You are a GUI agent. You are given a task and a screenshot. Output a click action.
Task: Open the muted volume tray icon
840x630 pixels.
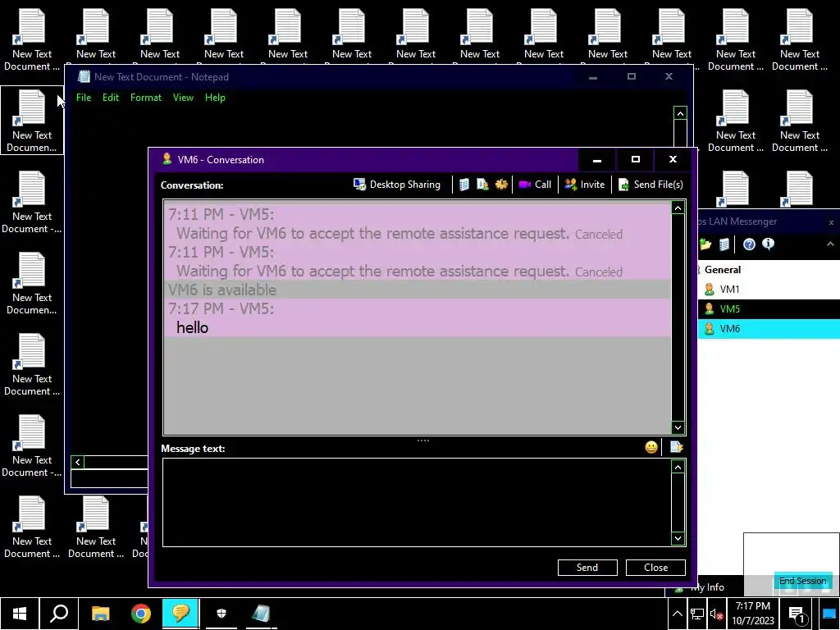pos(716,614)
